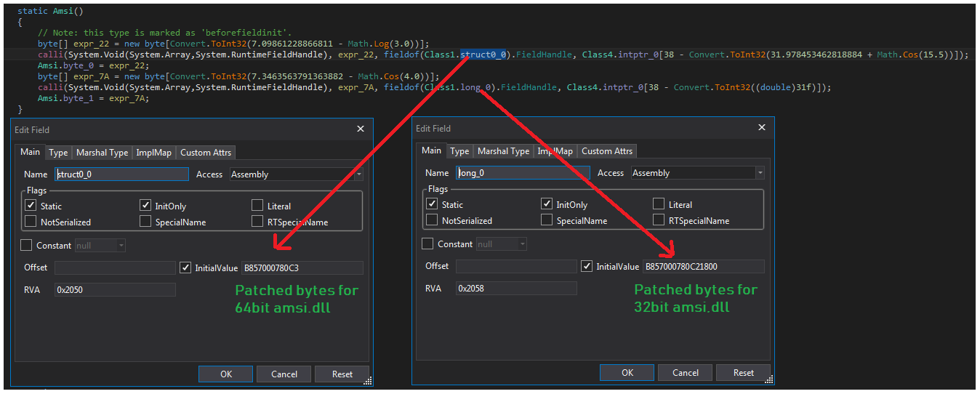Confirm long_0 dialog with OK
Image resolution: width=980 pixels, height=394 pixels.
tap(627, 373)
